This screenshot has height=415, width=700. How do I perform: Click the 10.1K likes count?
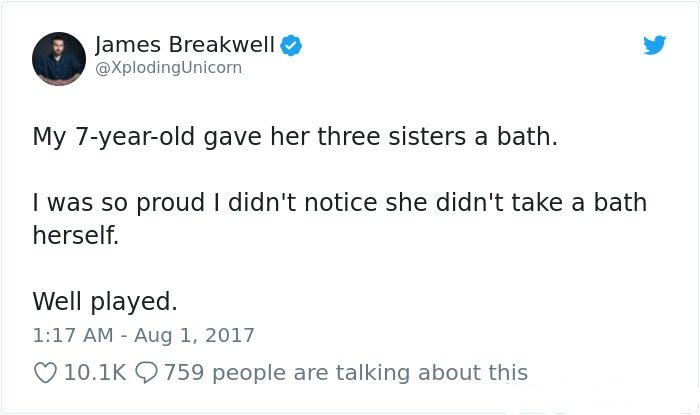coord(96,373)
